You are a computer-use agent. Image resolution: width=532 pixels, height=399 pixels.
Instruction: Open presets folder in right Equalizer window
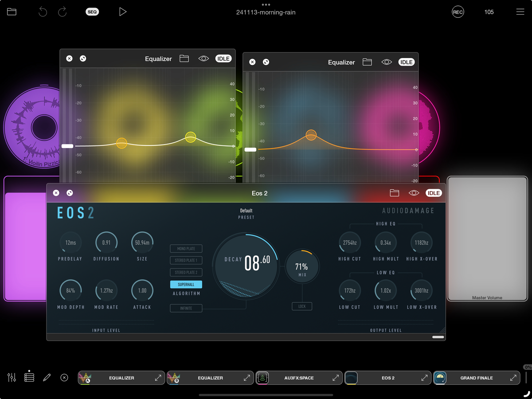pos(367,62)
